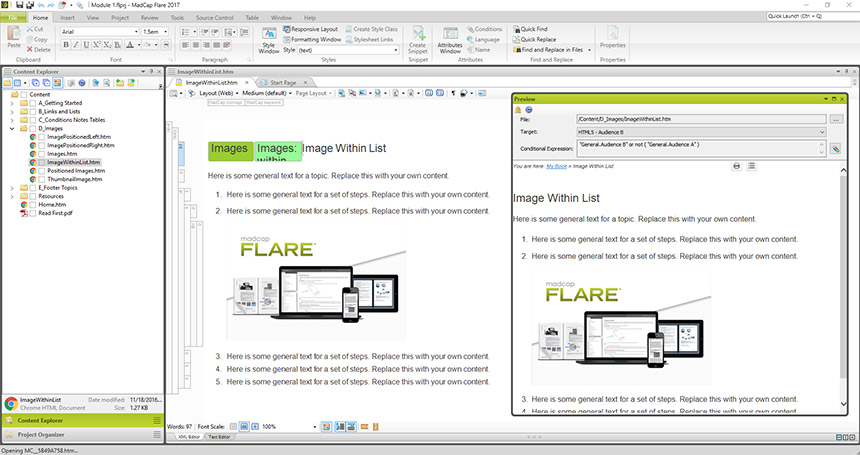Align paragraph left in Paragraph group

[185, 45]
